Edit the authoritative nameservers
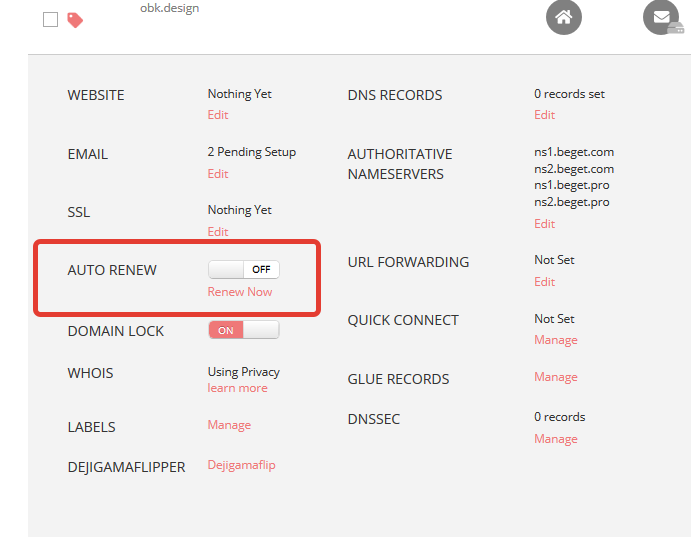Viewport: 691px width, 537px height. pos(544,224)
